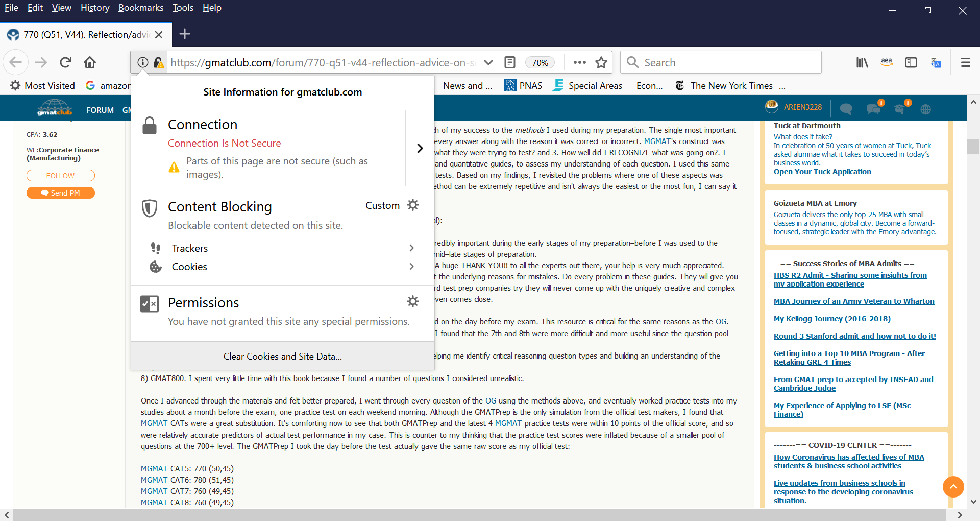Click the Back navigation arrow
The image size is (980, 521).
pos(16,62)
